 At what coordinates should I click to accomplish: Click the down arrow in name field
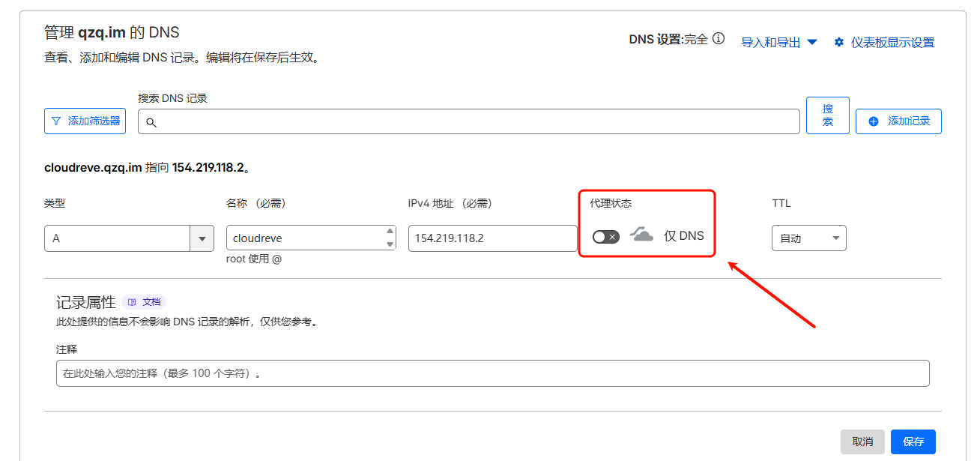(x=390, y=244)
